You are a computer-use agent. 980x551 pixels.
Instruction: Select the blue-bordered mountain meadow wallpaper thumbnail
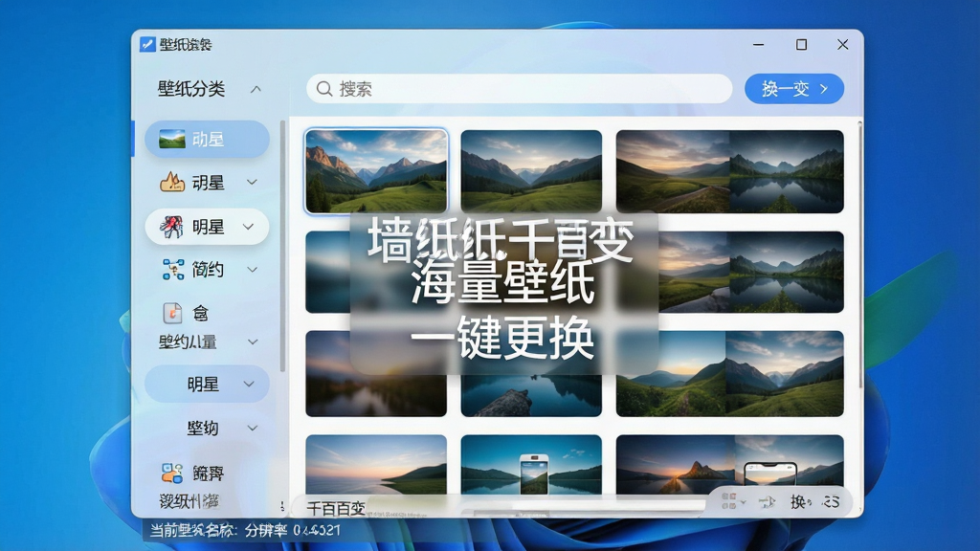coord(376,171)
